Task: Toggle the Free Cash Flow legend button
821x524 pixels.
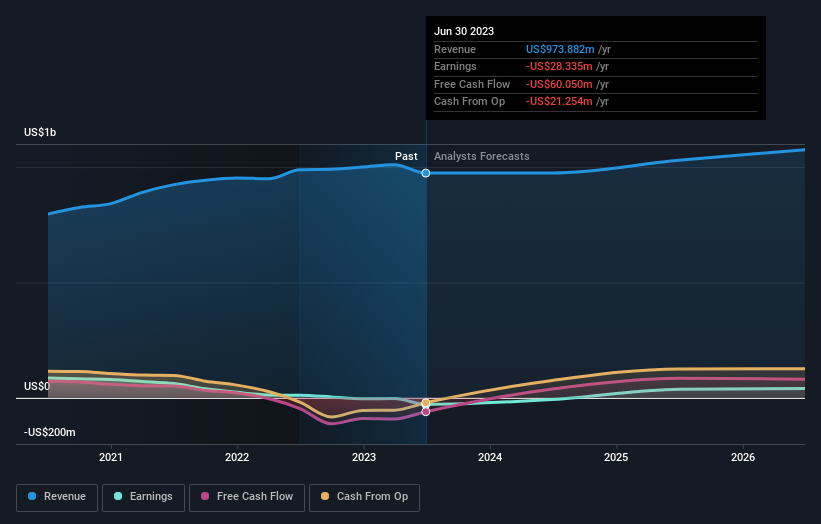Action: [x=247, y=497]
